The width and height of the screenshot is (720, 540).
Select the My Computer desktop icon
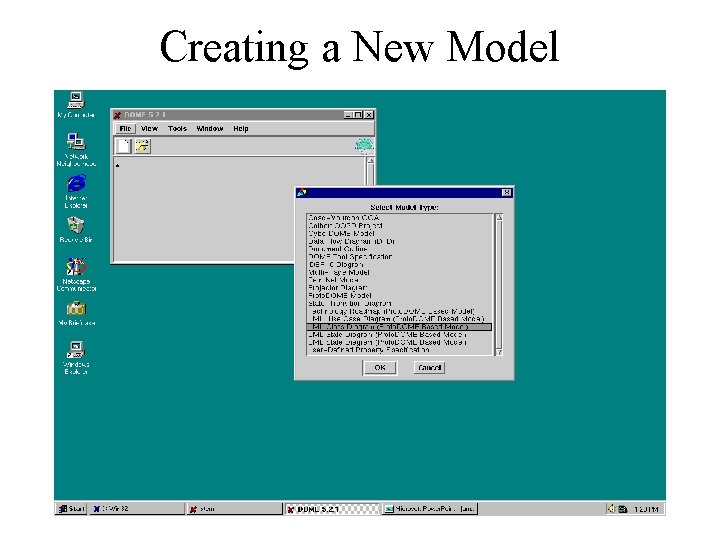coord(76,105)
